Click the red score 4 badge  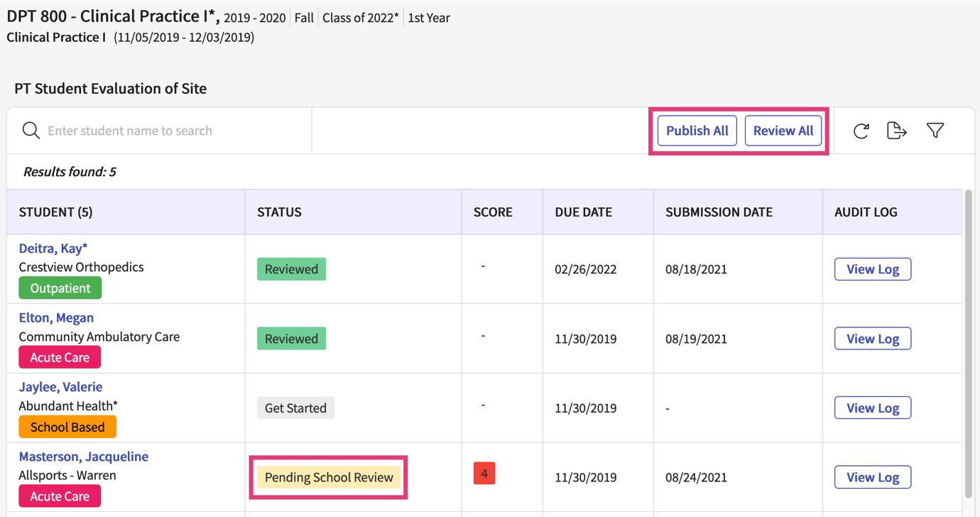pyautogui.click(x=484, y=474)
